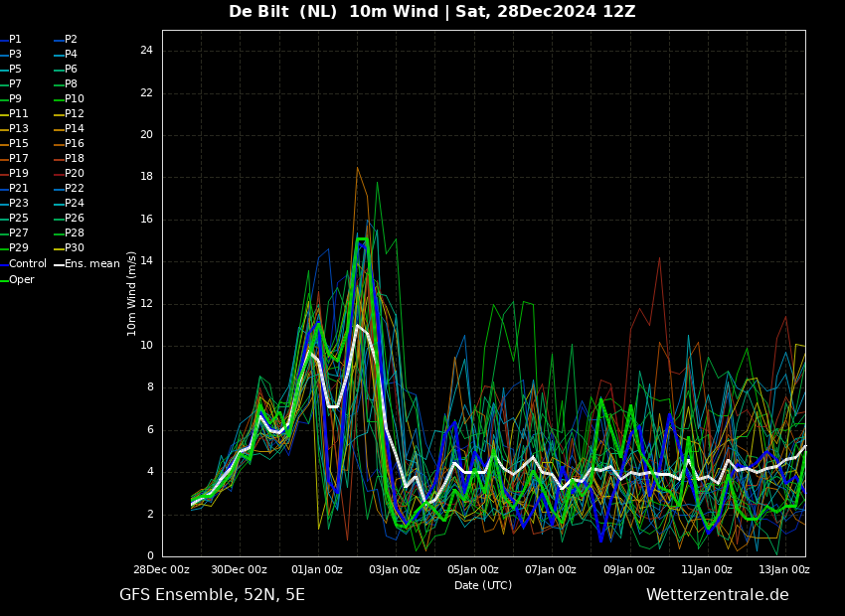This screenshot has height=616, width=845.
Task: Click the 10m Wind (m/s) axis label
Action: (132, 293)
